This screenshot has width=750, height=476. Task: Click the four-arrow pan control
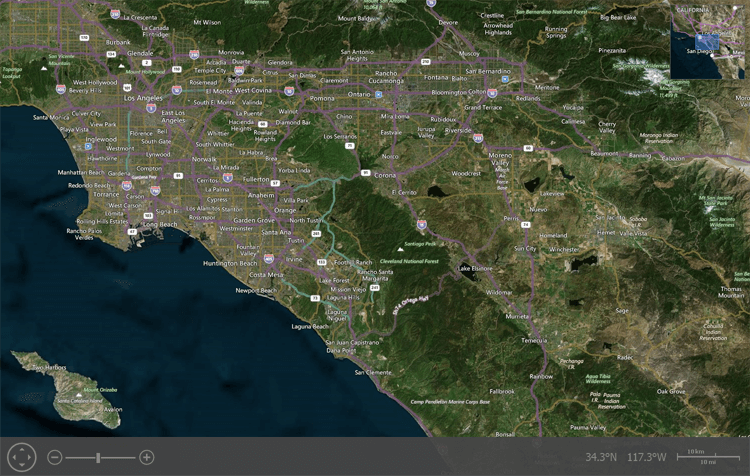[22, 457]
